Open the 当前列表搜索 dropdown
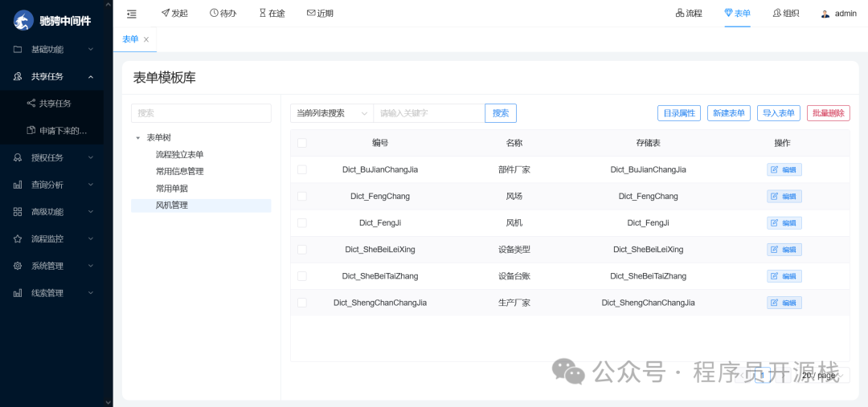Screen dimensions: 868x407 click(332, 113)
